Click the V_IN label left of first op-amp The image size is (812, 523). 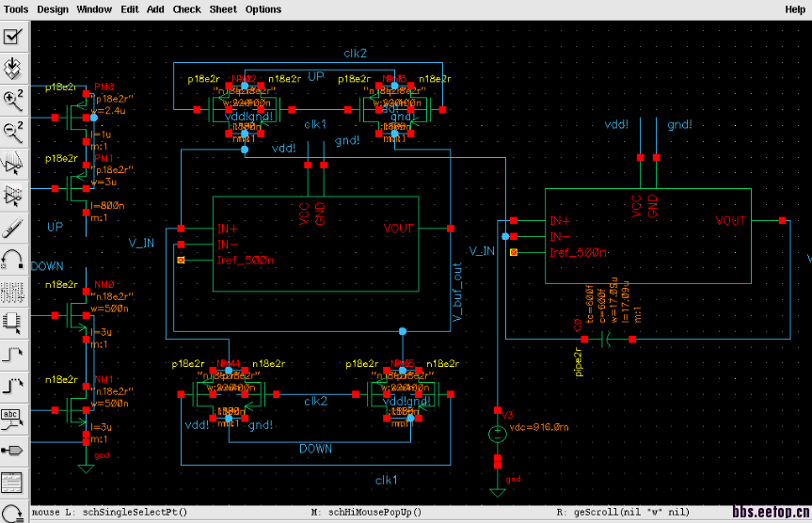point(141,243)
